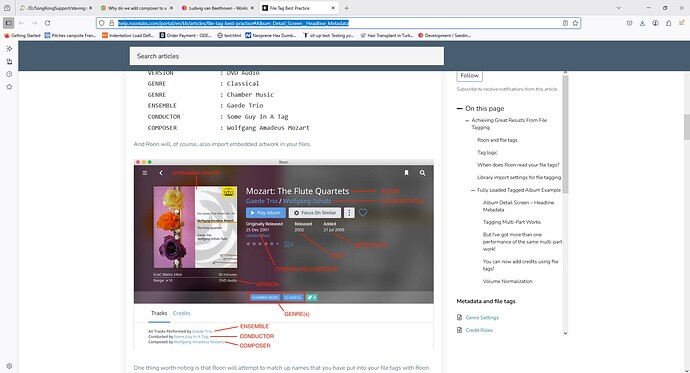This screenshot has height=373, width=690.
Task: Collapse Fully Loaded Tagged Album Example
Action: (473, 190)
